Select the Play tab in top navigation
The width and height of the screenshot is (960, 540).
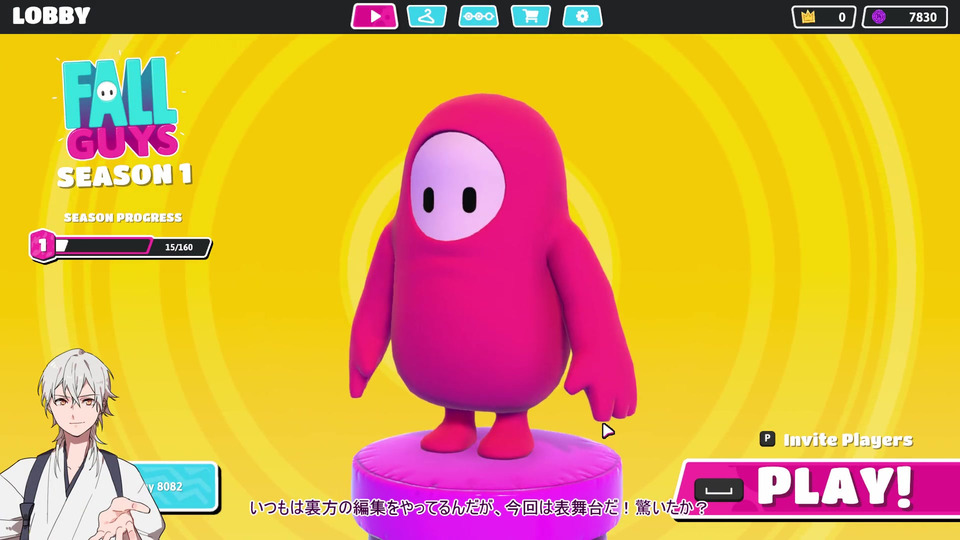374,17
